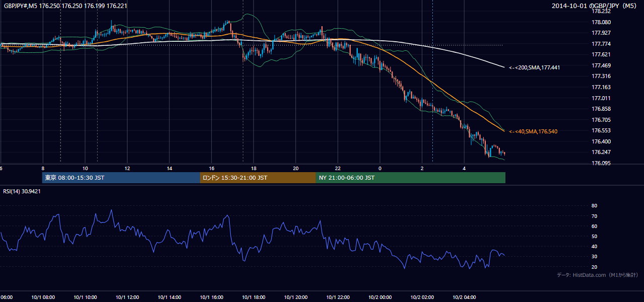644x302 pixels.
Task: Click bottom time label 10/2 04:00
Action: (x=464, y=297)
